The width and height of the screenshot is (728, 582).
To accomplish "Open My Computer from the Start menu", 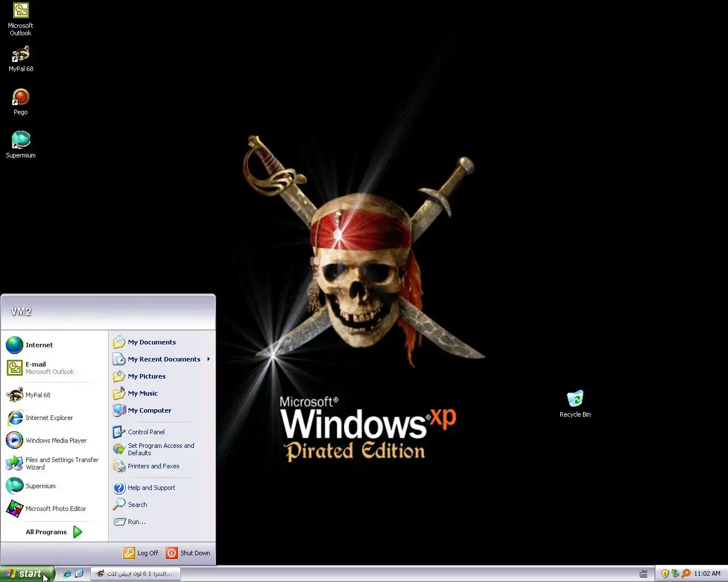I will click(x=162, y=410).
